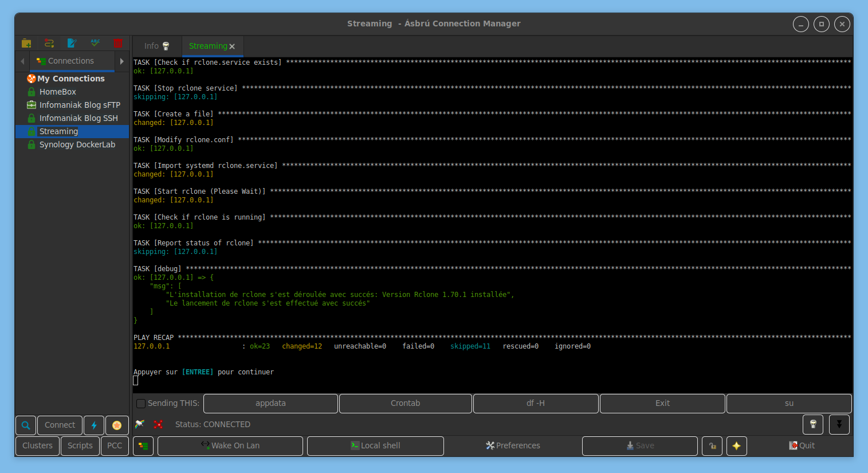Edit the selected connection with pencil icon

[72, 43]
